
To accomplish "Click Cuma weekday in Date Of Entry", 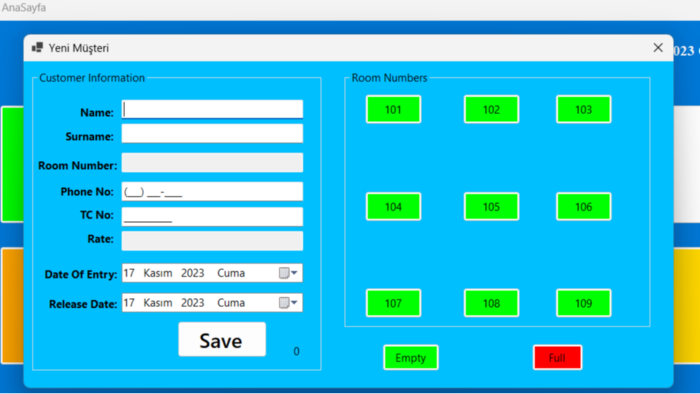I will tap(231, 273).
